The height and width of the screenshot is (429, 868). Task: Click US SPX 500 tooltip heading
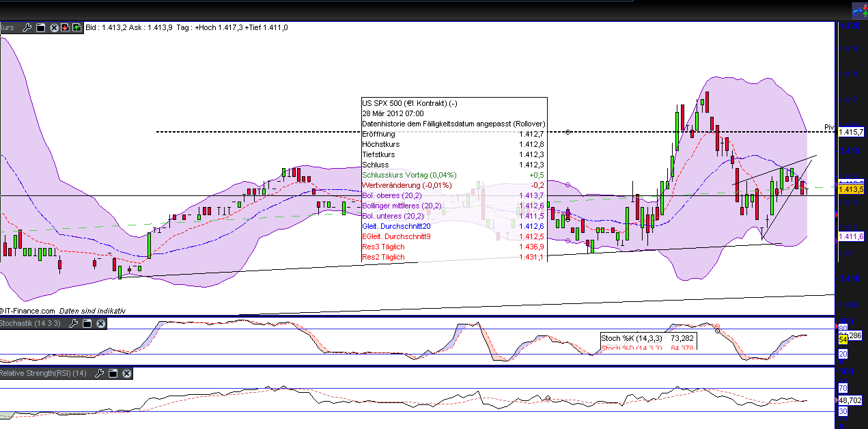click(x=410, y=103)
